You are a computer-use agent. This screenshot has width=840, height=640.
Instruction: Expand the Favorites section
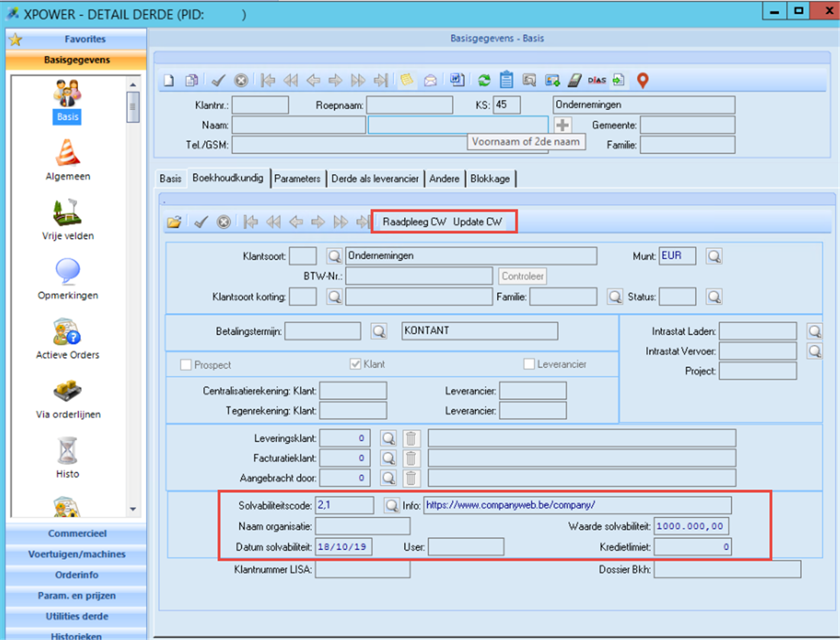click(85, 39)
